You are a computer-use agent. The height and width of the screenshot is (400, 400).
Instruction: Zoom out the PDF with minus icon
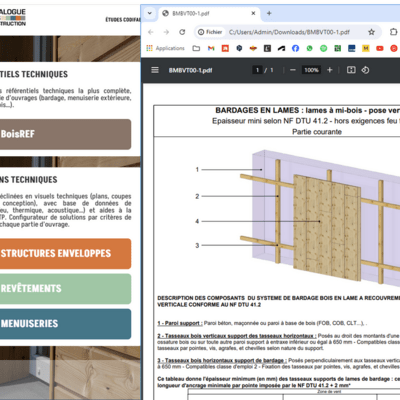click(293, 70)
